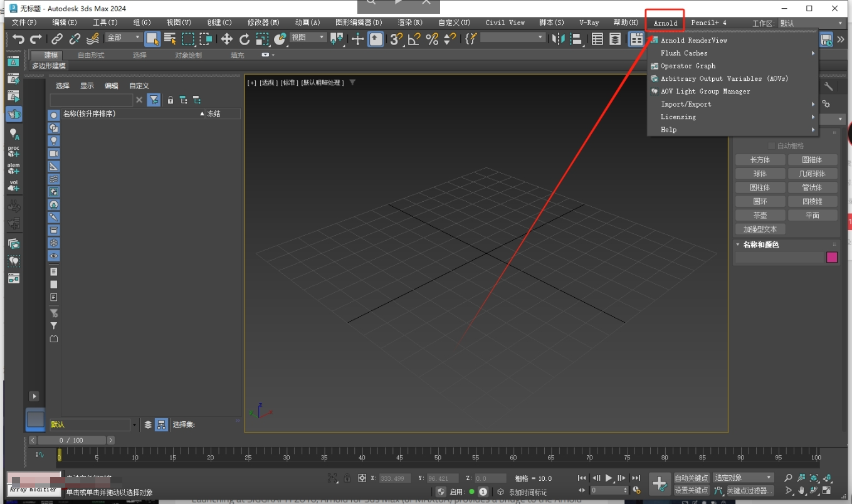This screenshot has height=504, width=852.
Task: Select the Scale tool
Action: (262, 39)
